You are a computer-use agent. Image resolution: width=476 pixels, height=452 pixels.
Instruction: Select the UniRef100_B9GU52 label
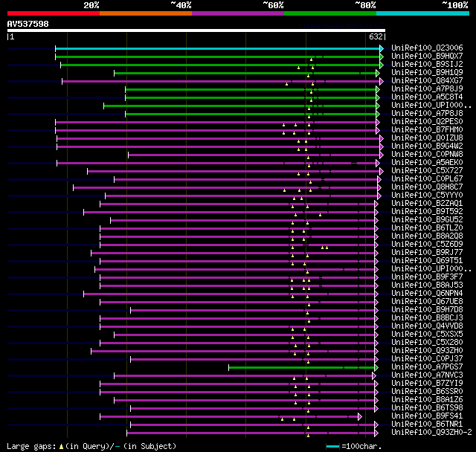(x=427, y=220)
